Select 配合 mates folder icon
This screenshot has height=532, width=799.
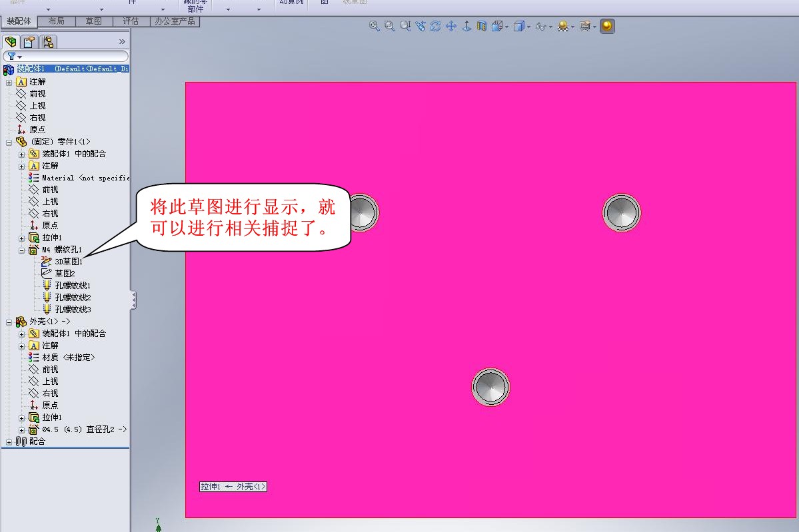pos(21,441)
